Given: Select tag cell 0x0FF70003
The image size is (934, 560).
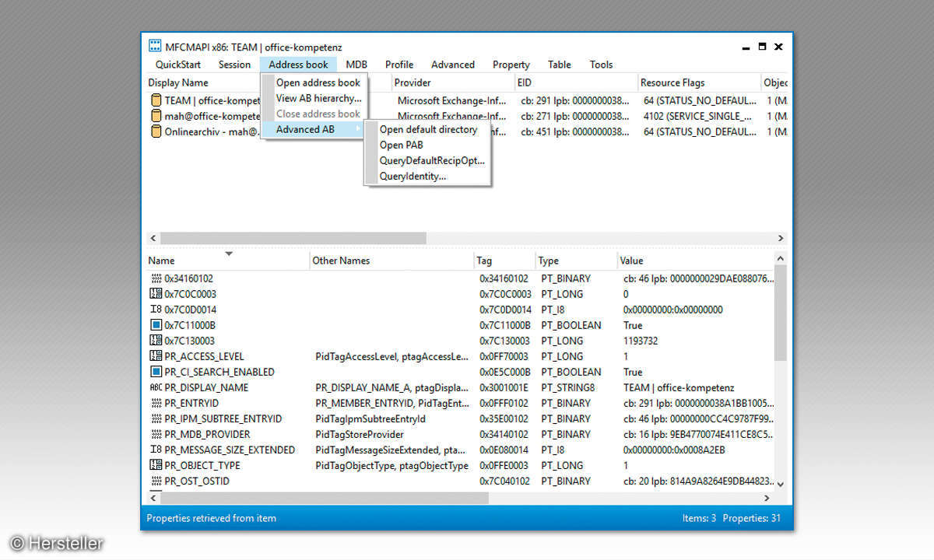Looking at the screenshot, I should coord(504,356).
